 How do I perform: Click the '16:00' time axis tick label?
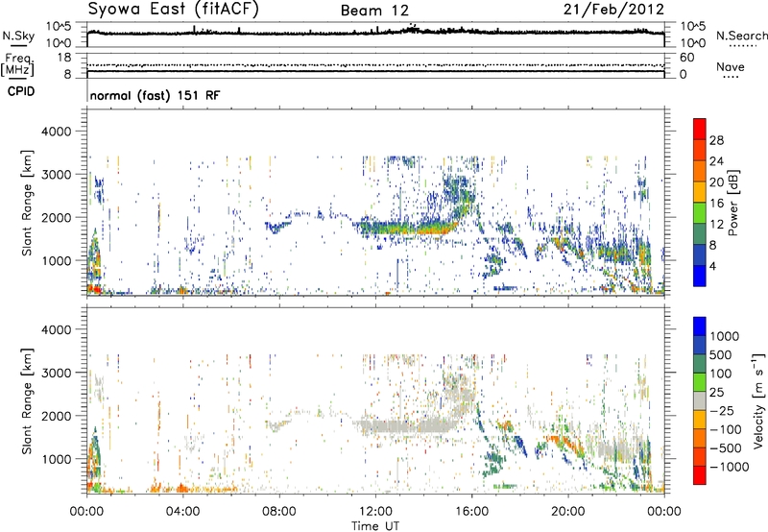[x=471, y=512]
